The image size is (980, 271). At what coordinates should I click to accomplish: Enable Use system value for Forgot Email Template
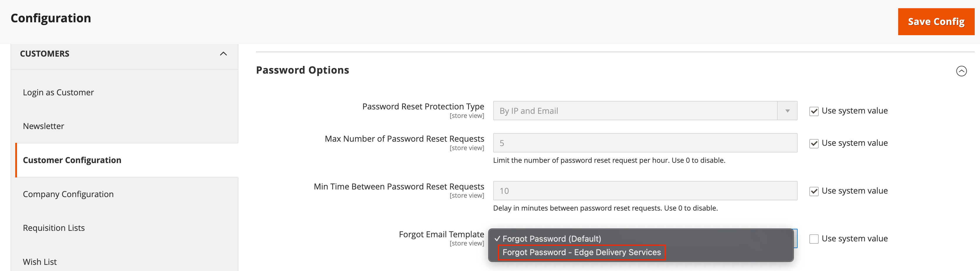[814, 239]
